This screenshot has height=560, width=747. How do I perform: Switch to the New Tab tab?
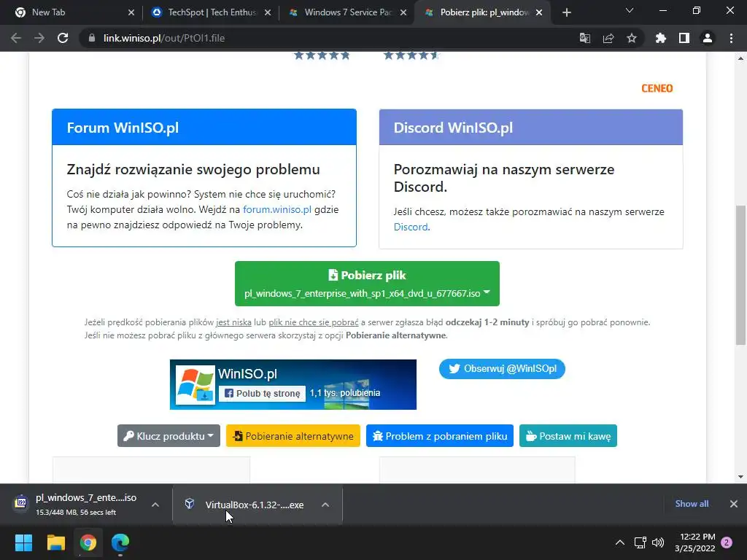pos(71,13)
